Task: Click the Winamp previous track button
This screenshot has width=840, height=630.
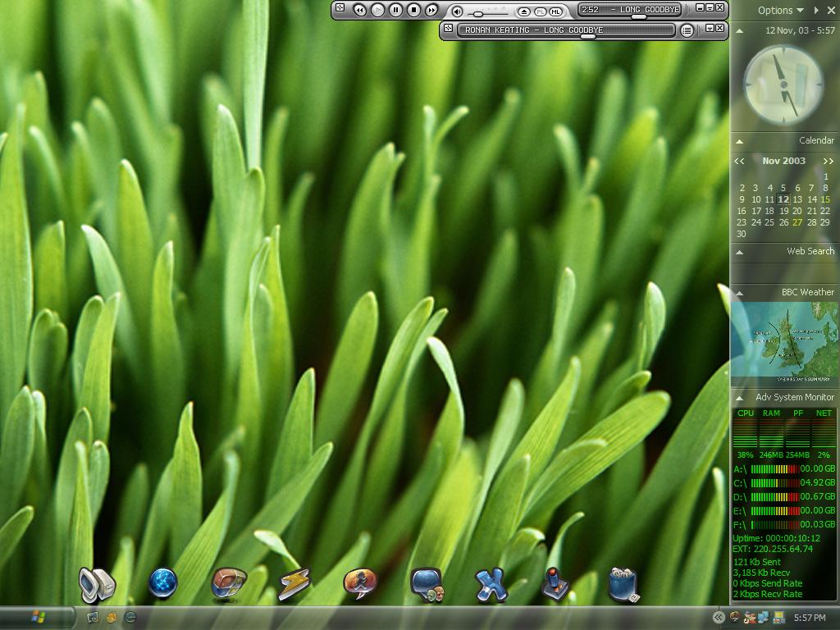Action: click(359, 10)
